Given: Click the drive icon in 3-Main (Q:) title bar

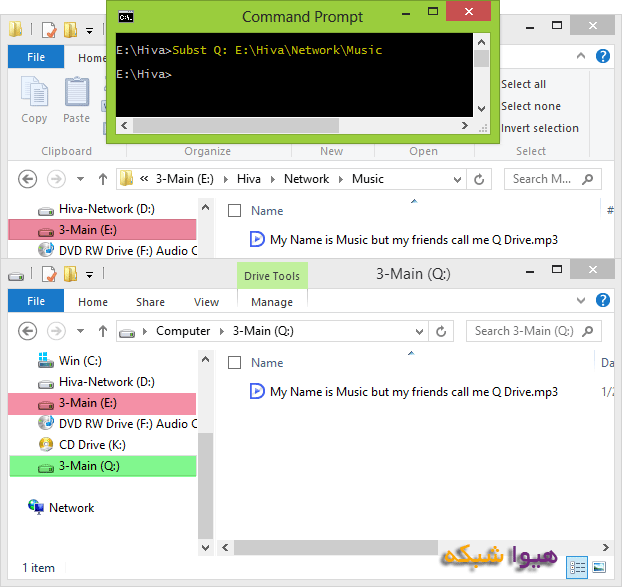Looking at the screenshot, I should (16, 275).
